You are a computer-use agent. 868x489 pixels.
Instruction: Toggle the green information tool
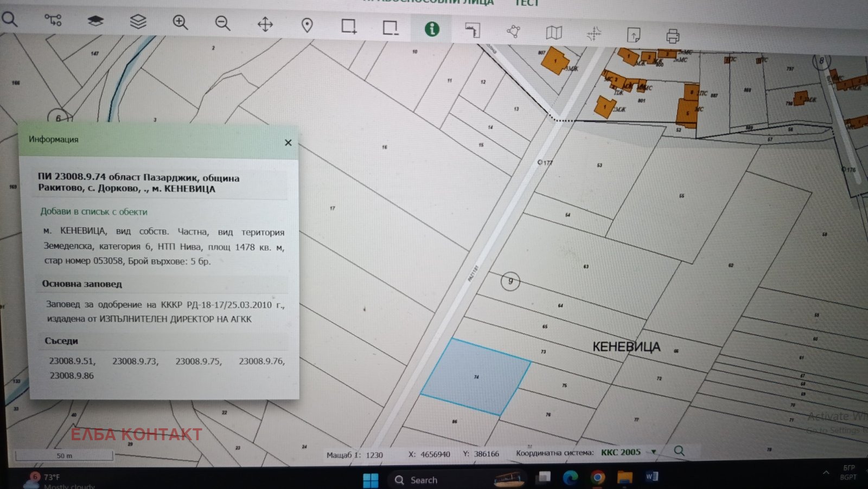[x=432, y=29]
